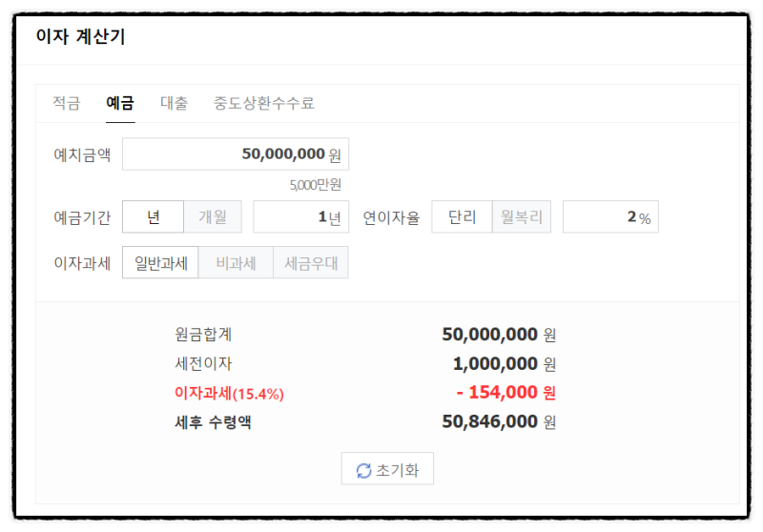This screenshot has height=532, width=763.
Task: Select the 예금 tab
Action: (120, 103)
